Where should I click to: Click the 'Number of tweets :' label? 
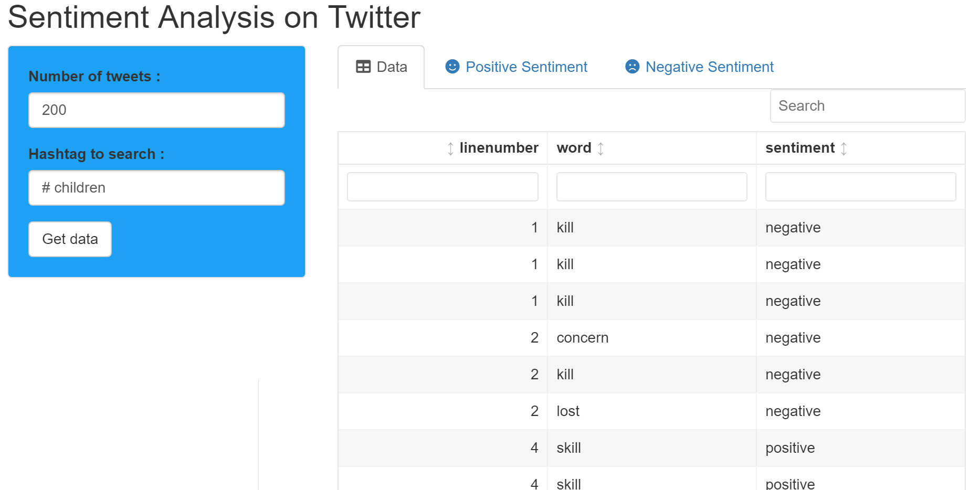click(x=94, y=77)
